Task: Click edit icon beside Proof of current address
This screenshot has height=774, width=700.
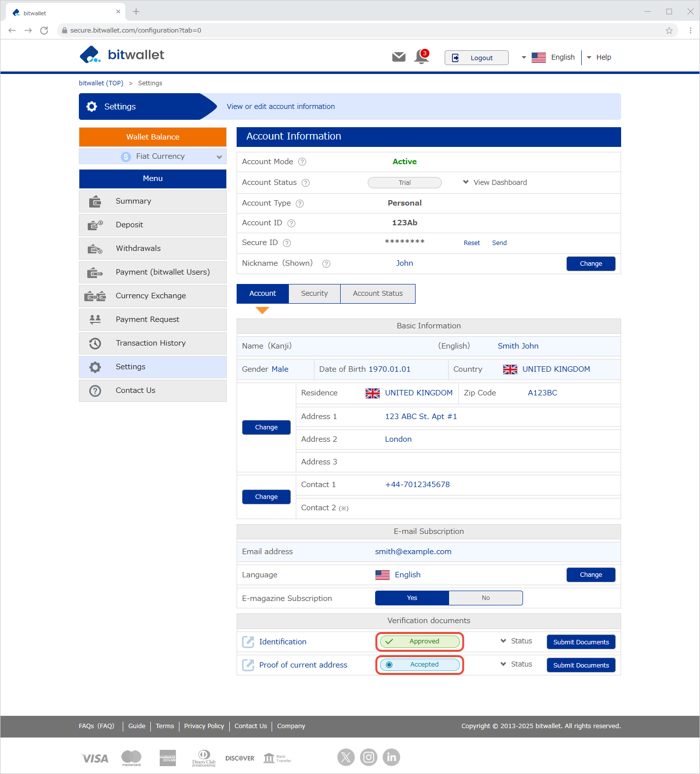Action: (248, 665)
